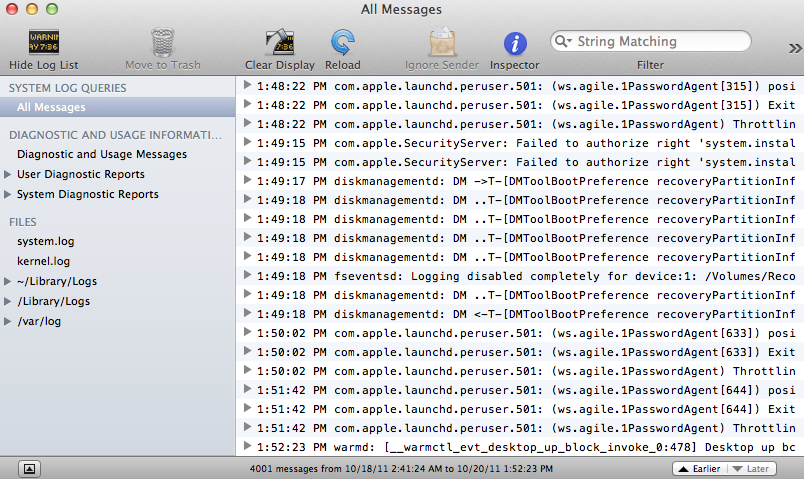The image size is (804, 479).
Task: Focus the String Matching filter field
Action: tap(651, 41)
